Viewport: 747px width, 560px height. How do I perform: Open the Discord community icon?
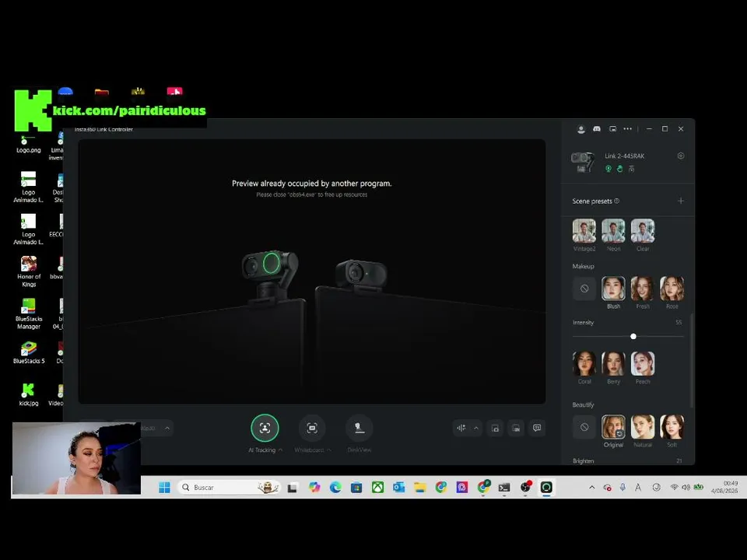pyautogui.click(x=597, y=129)
